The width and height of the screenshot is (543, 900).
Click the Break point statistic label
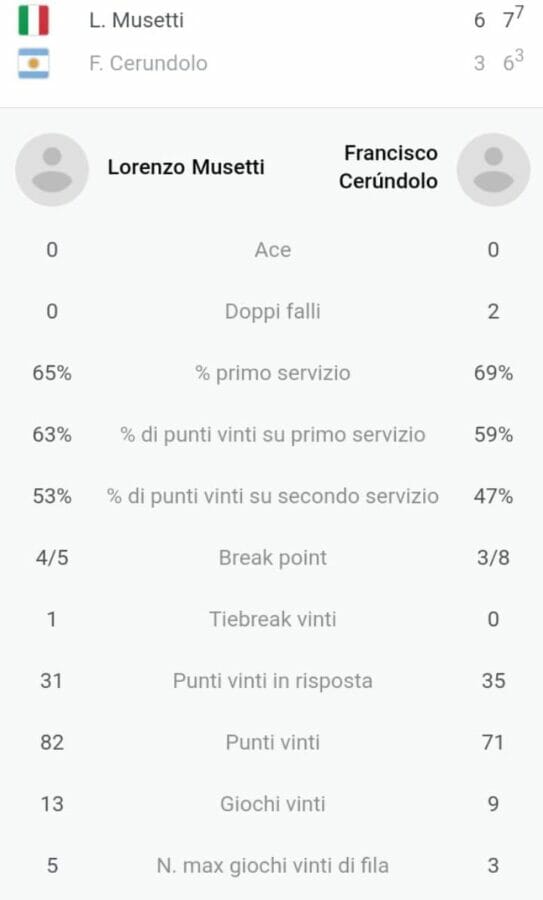pyautogui.click(x=273, y=557)
